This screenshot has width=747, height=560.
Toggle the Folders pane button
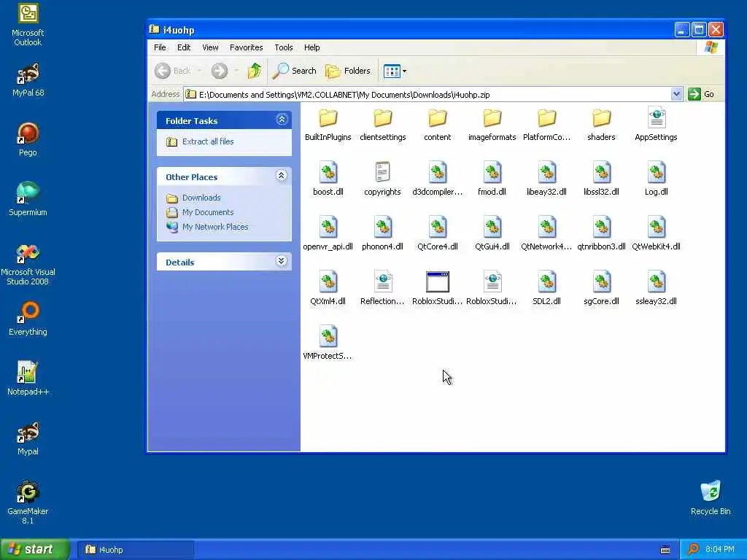(348, 71)
